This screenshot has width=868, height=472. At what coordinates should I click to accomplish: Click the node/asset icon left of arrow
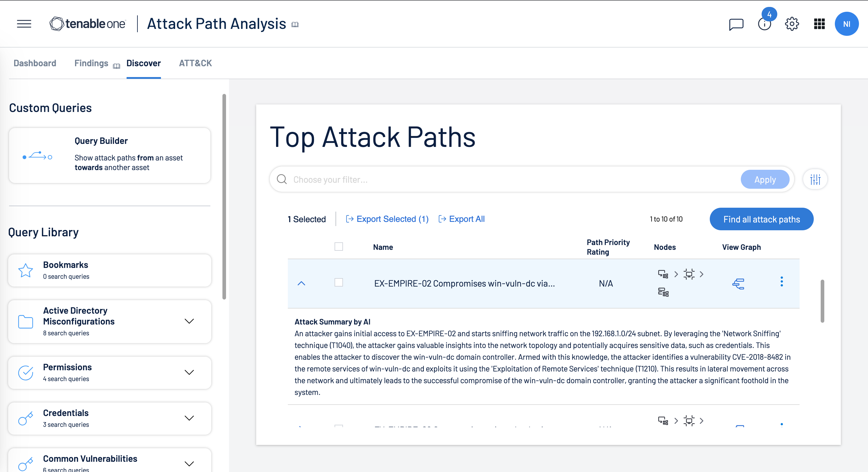coord(663,274)
